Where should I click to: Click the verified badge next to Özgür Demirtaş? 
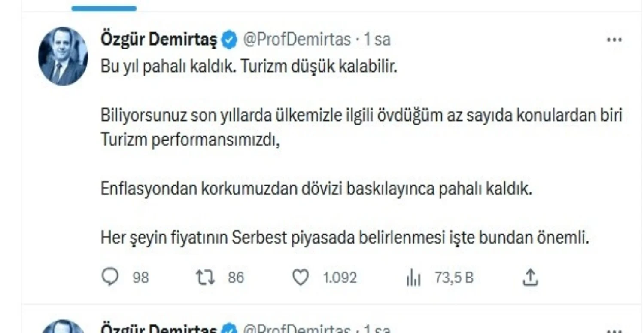coord(229,38)
